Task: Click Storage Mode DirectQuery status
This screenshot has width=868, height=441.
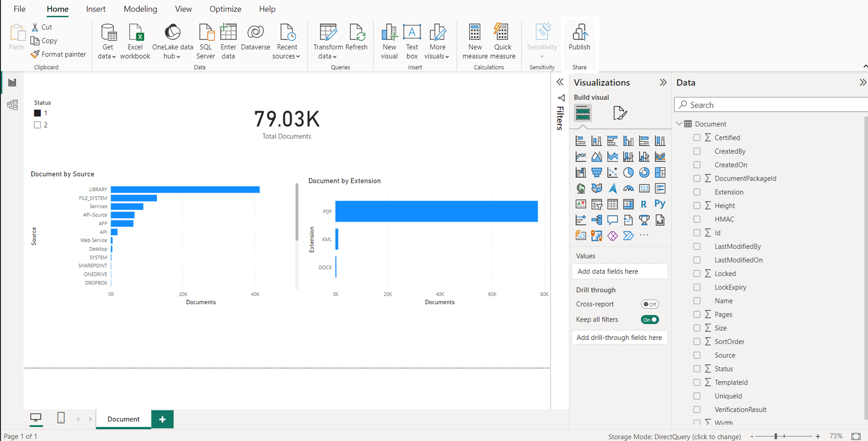Action: pyautogui.click(x=675, y=436)
